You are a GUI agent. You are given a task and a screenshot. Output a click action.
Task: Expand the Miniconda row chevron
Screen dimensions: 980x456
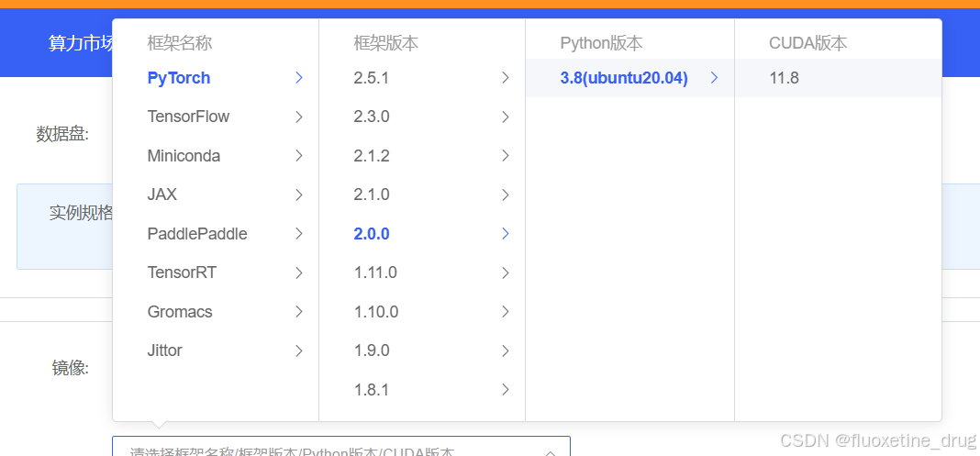point(299,156)
